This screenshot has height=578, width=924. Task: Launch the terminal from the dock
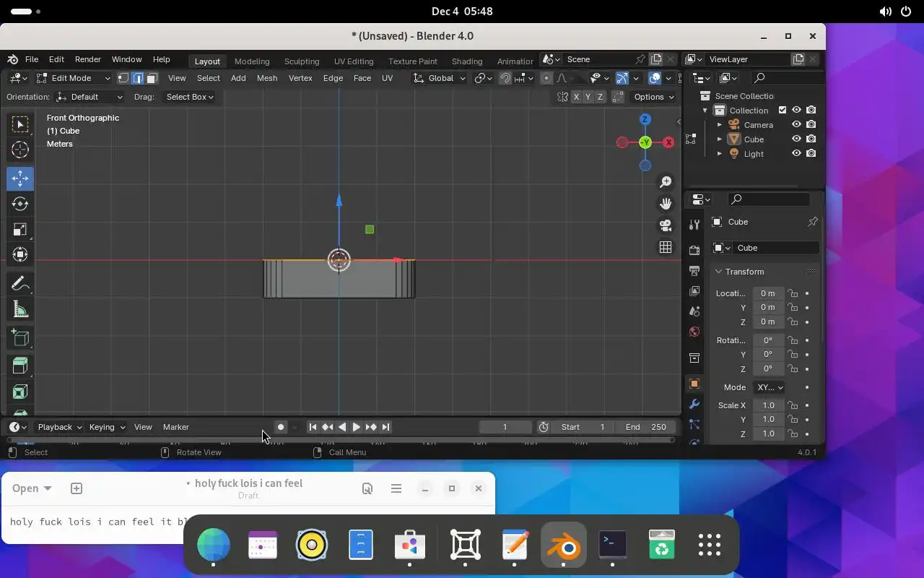tap(612, 545)
